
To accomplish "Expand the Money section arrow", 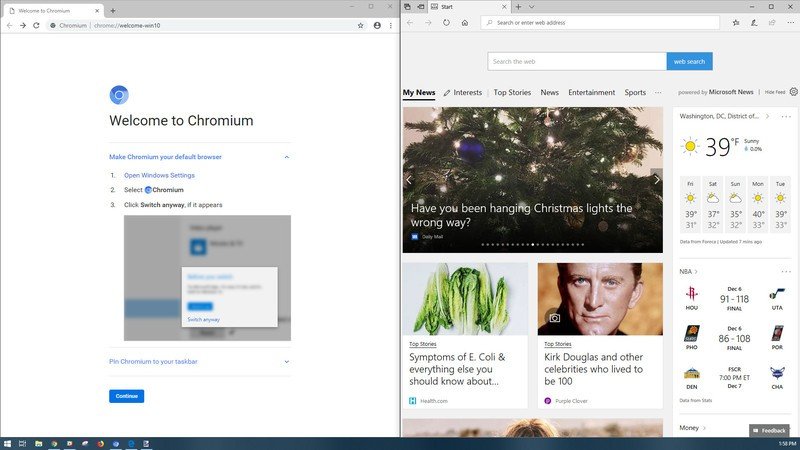I will (x=705, y=428).
